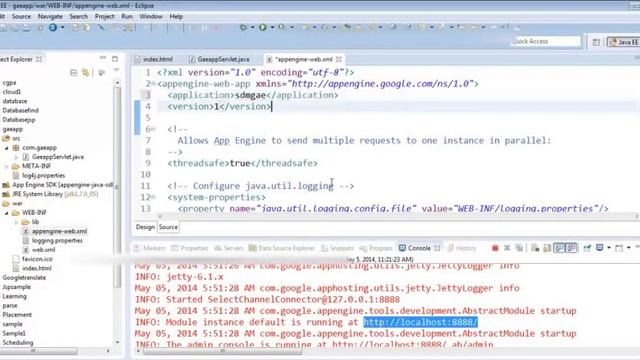The width and height of the screenshot is (640, 360).
Task: Expand the GaeappServlet.java tree node
Action: (x=16, y=157)
